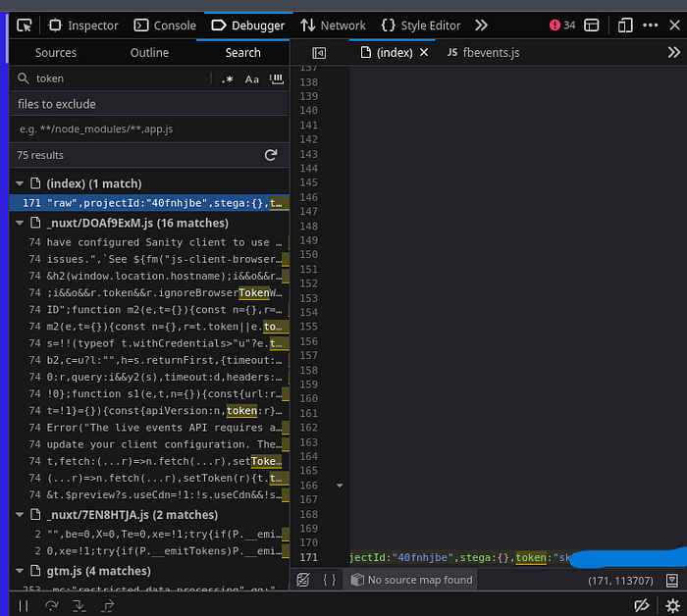The image size is (687, 616).
Task: Collapse the _nuxt/DOAf9ExM.js results group
Action: (20, 223)
